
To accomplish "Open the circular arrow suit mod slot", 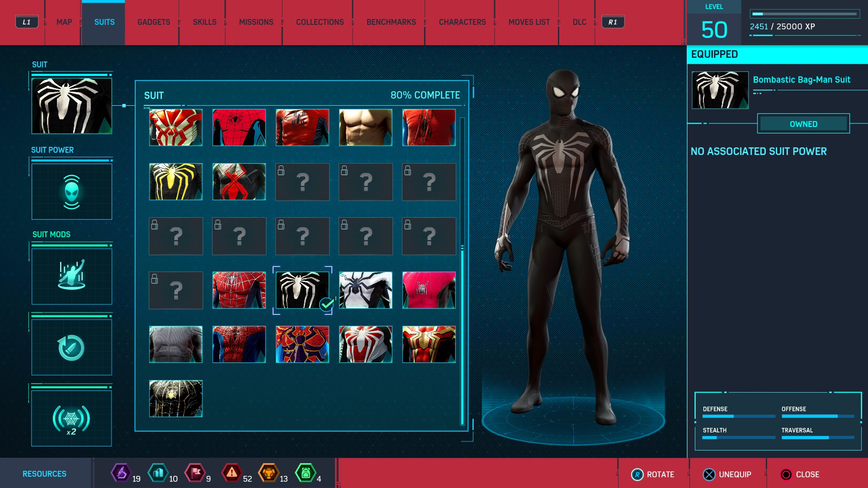I will [71, 347].
